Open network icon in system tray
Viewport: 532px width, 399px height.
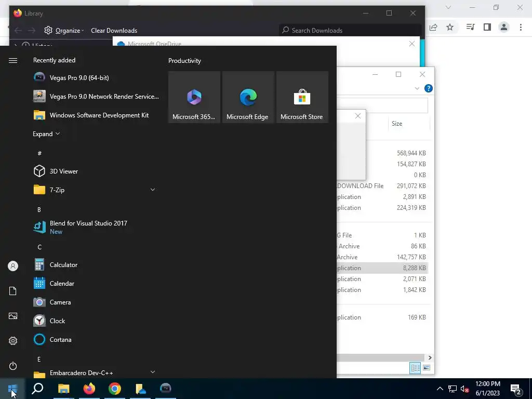click(453, 389)
